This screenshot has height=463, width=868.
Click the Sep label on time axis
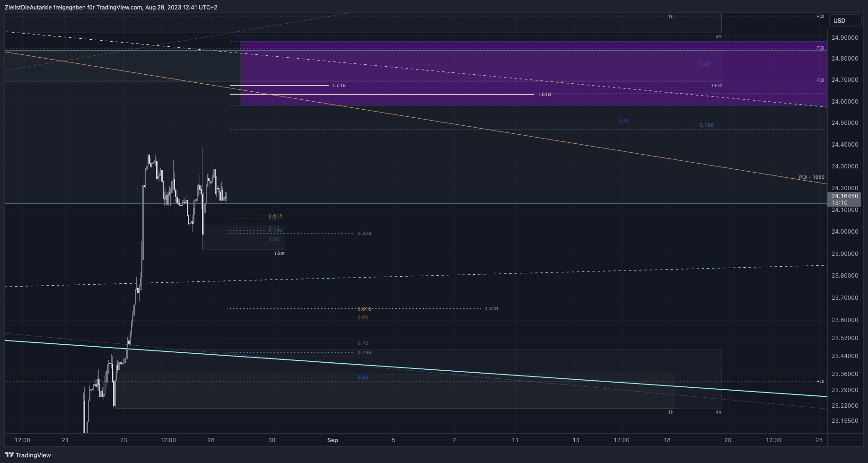(333, 440)
